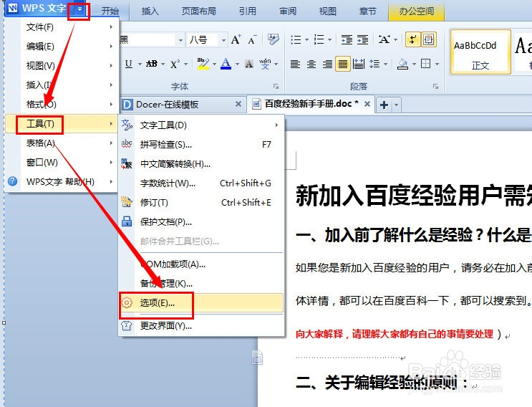Apply underline formatting

click(x=129, y=64)
